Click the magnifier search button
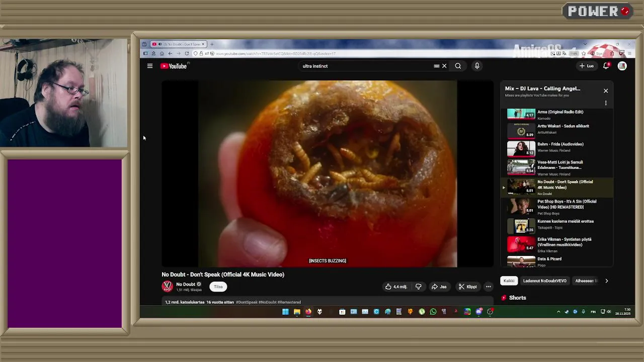 tap(458, 66)
